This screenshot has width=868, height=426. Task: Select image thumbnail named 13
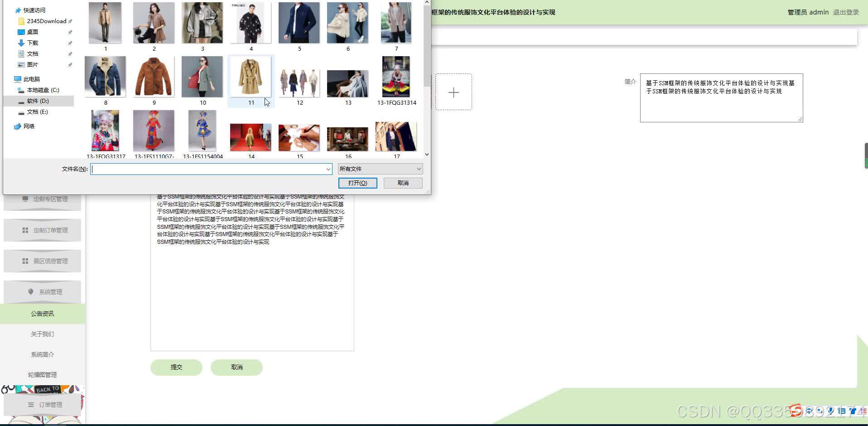pos(347,84)
